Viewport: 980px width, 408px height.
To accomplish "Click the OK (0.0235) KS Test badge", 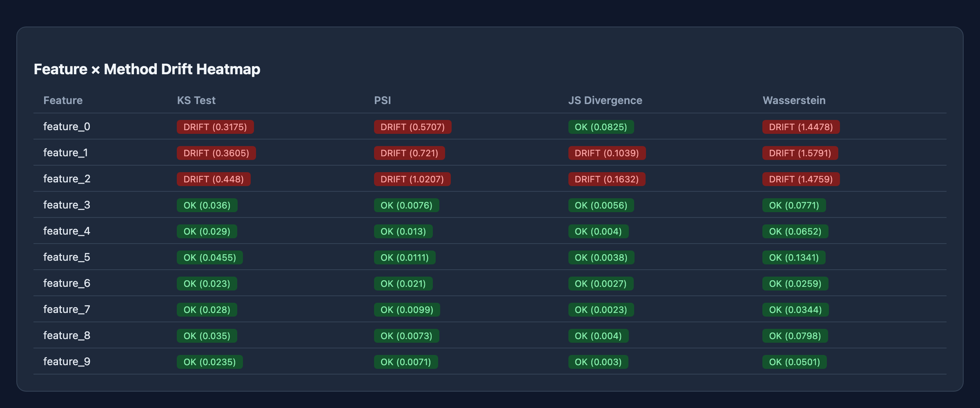I will 210,362.
